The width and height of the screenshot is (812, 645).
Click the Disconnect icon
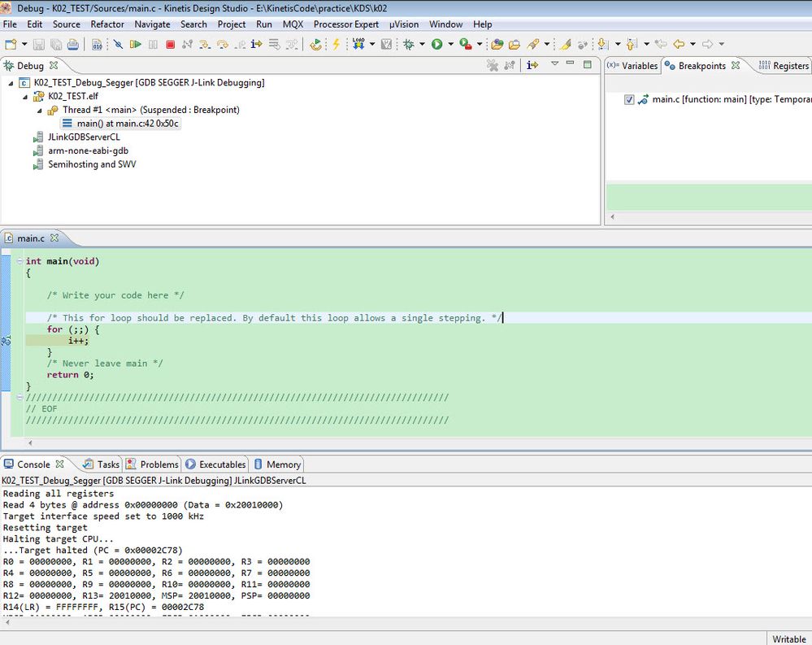tap(187, 45)
